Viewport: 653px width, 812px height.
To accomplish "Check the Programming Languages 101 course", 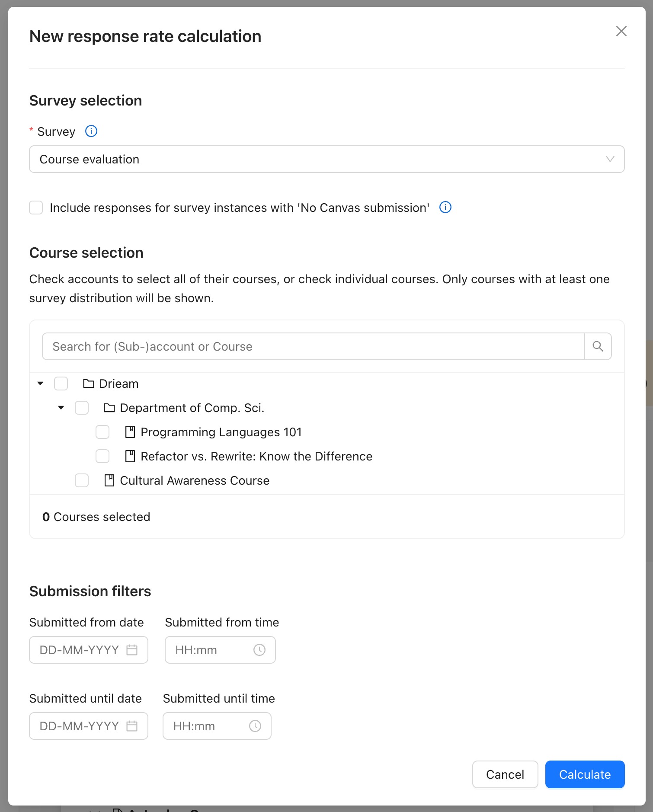I will click(x=102, y=432).
